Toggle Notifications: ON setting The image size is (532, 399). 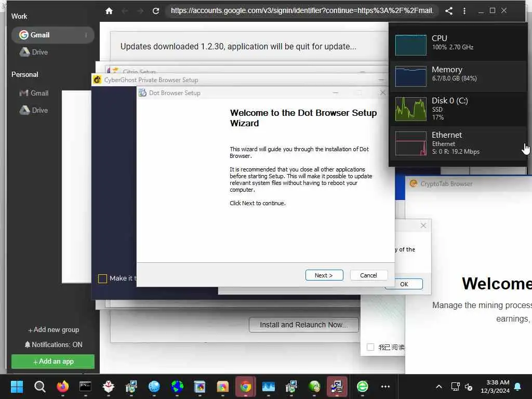coord(54,344)
